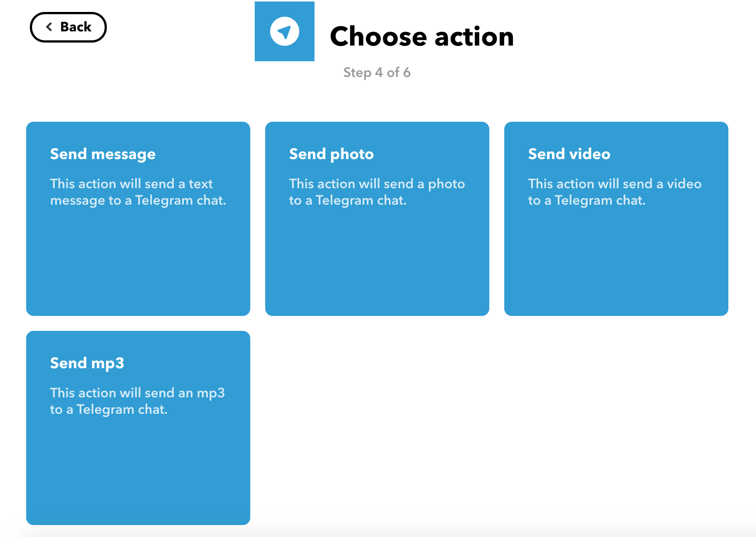Click the Telegram paper plane icon
This screenshot has height=537, width=756.
coord(285,31)
